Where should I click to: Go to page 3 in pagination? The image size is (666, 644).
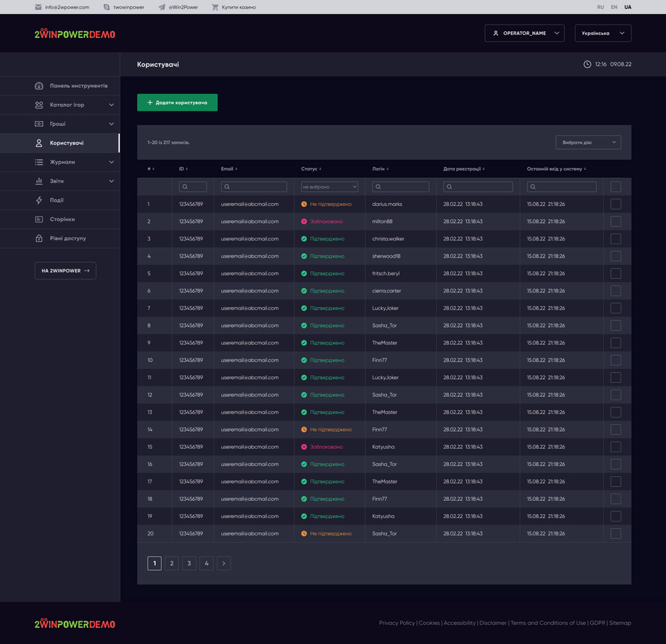point(189,563)
